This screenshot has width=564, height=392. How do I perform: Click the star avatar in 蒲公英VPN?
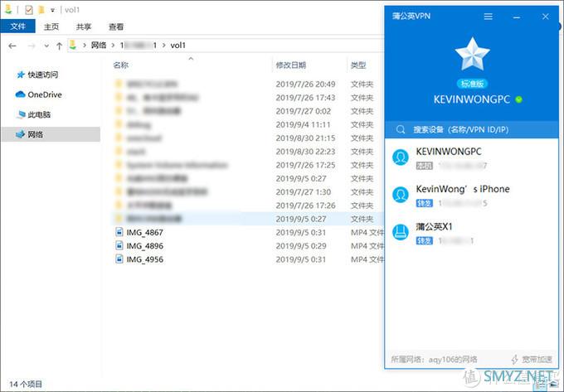tap(472, 54)
